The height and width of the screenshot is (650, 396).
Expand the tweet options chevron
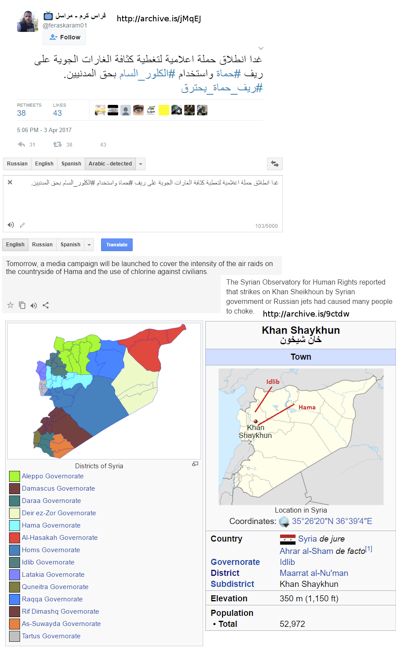tap(261, 48)
